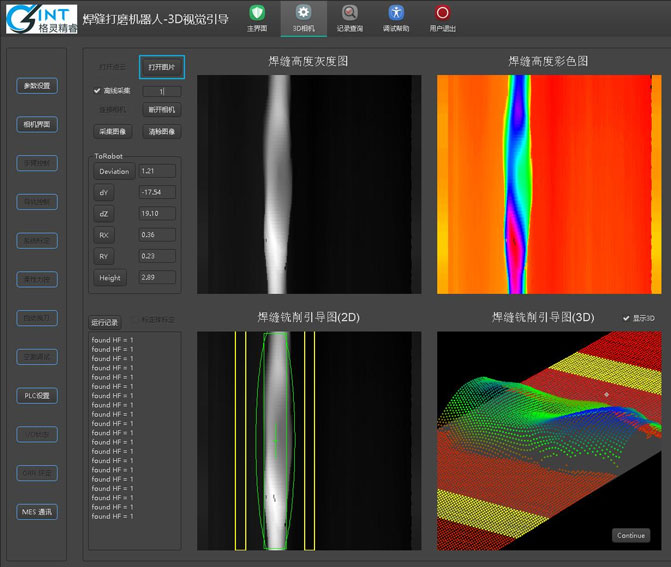
Task: Click the sidebar button just above PLC设置
Action: point(37,357)
